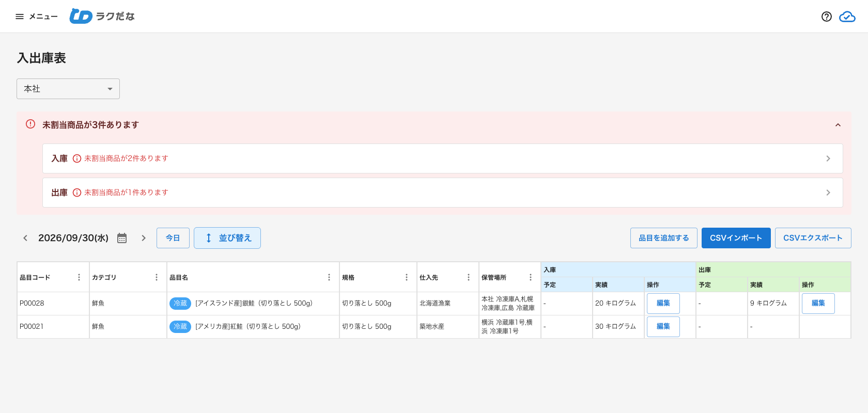Expand the 入庫 unassigned items row

(443, 158)
